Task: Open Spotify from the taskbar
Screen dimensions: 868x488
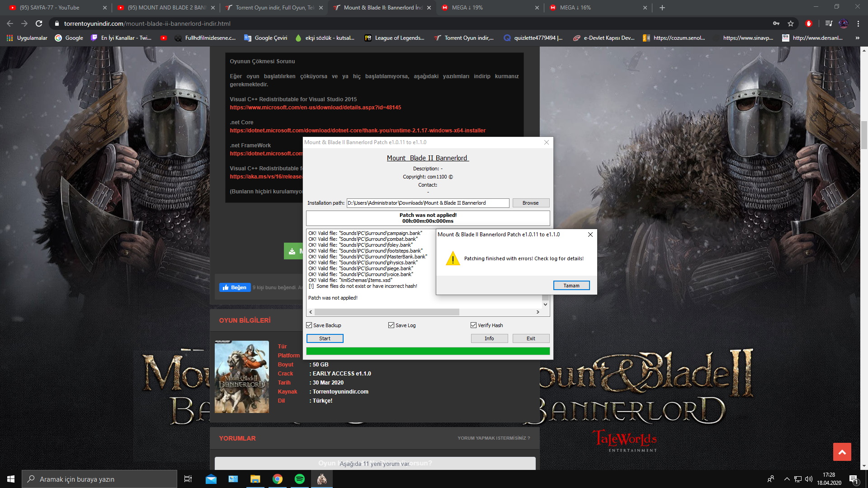Action: coord(300,479)
